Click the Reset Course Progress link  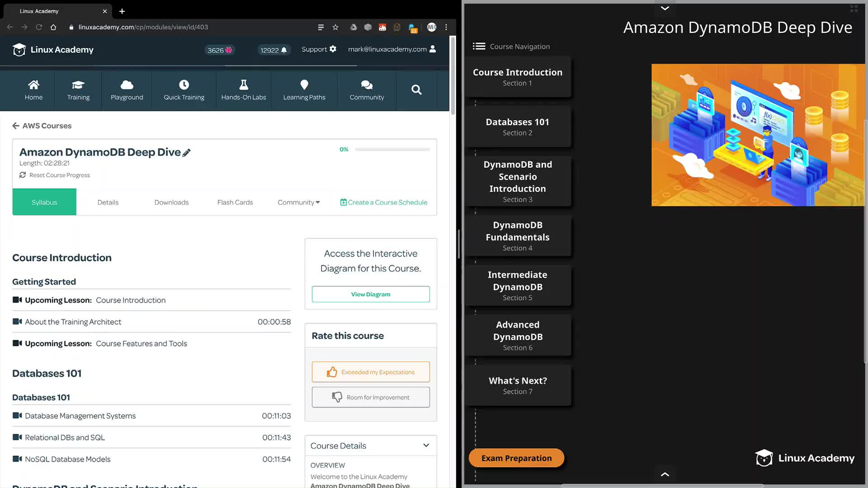click(x=59, y=175)
